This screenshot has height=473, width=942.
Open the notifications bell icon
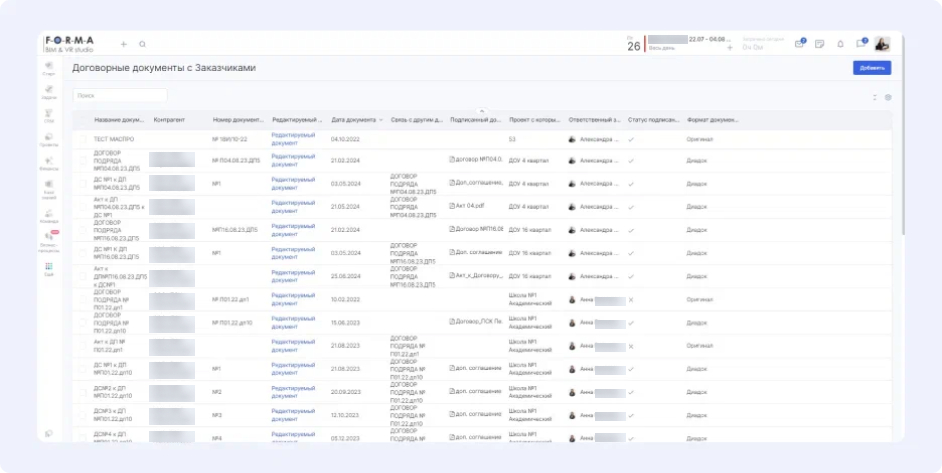840,44
